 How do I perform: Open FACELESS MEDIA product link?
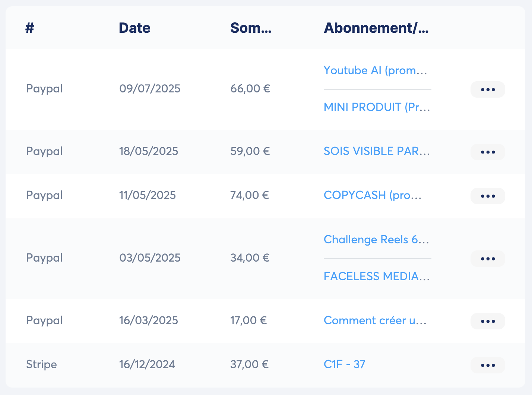[x=376, y=276]
